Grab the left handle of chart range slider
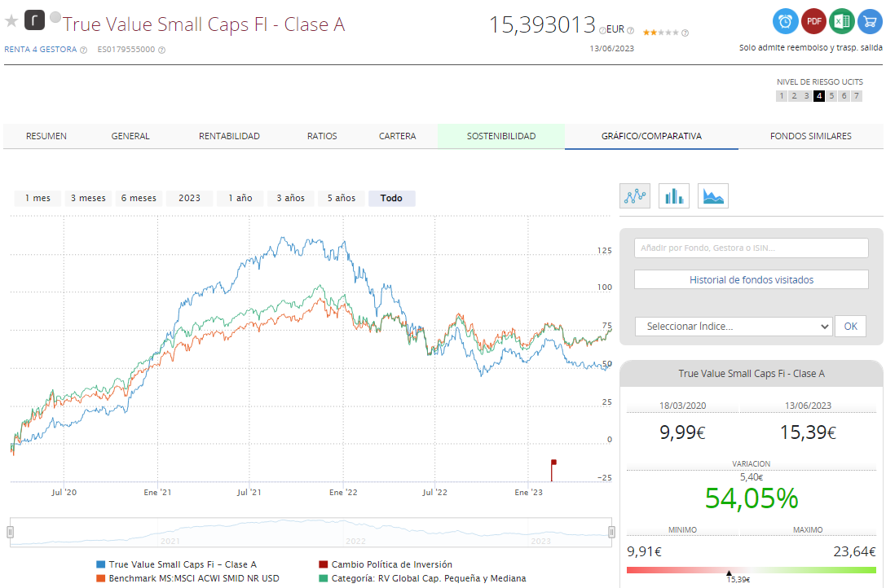886x588 pixels. 11,532
